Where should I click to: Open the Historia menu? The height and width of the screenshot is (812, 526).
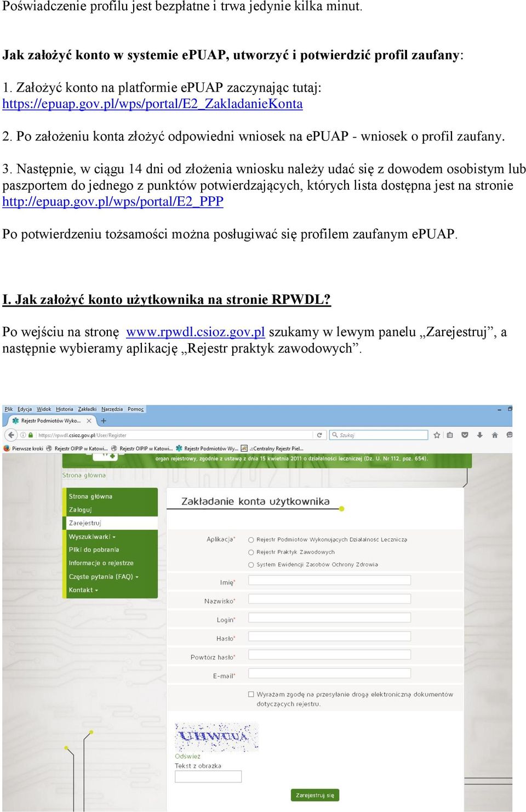pos(65,409)
